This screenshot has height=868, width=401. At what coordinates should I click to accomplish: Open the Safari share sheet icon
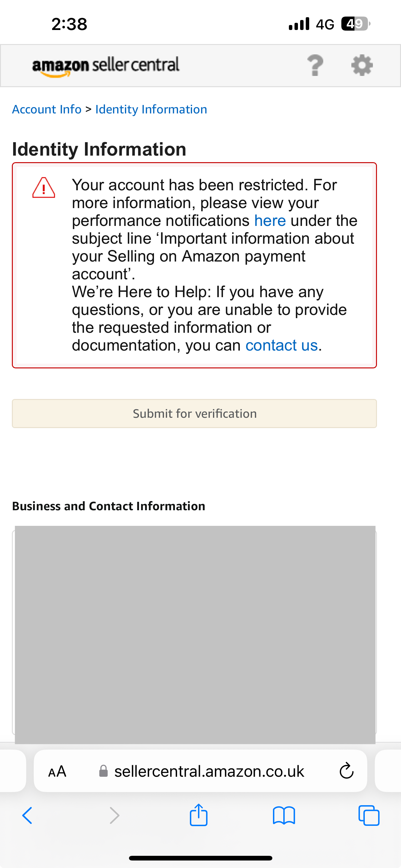(199, 815)
